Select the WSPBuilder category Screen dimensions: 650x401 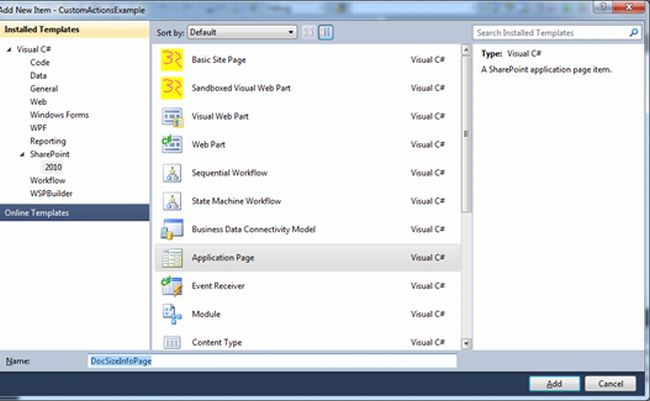coord(51,193)
